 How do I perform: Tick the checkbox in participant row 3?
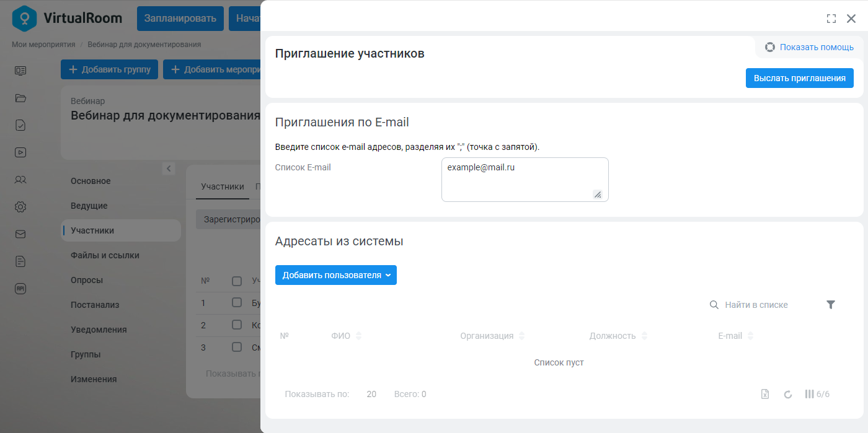coord(237,347)
